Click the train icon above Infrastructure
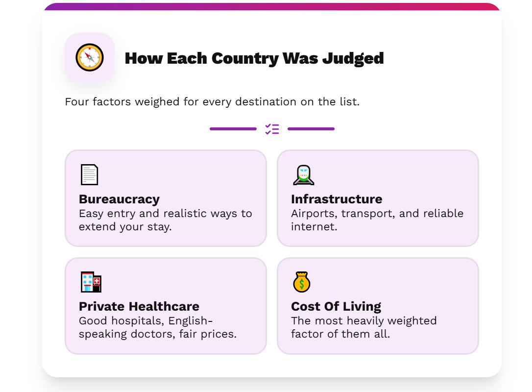 pos(304,175)
